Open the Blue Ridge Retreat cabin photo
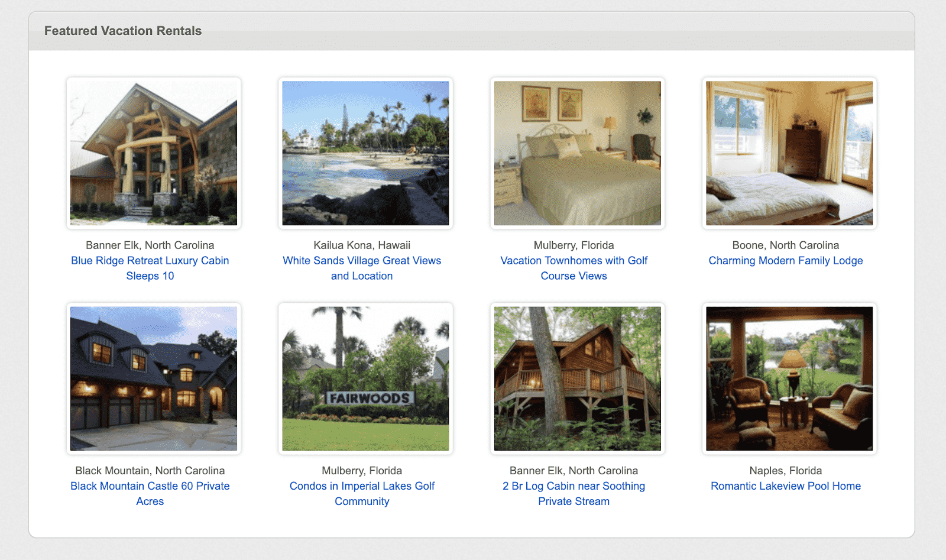This screenshot has width=946, height=560. pyautogui.click(x=154, y=153)
